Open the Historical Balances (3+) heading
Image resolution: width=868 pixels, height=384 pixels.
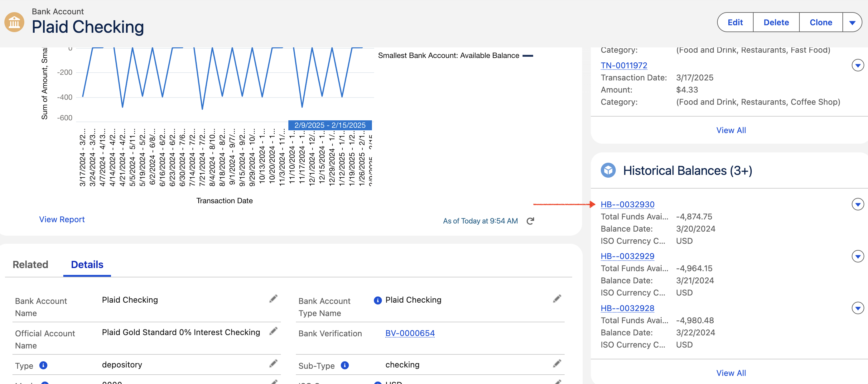point(687,170)
